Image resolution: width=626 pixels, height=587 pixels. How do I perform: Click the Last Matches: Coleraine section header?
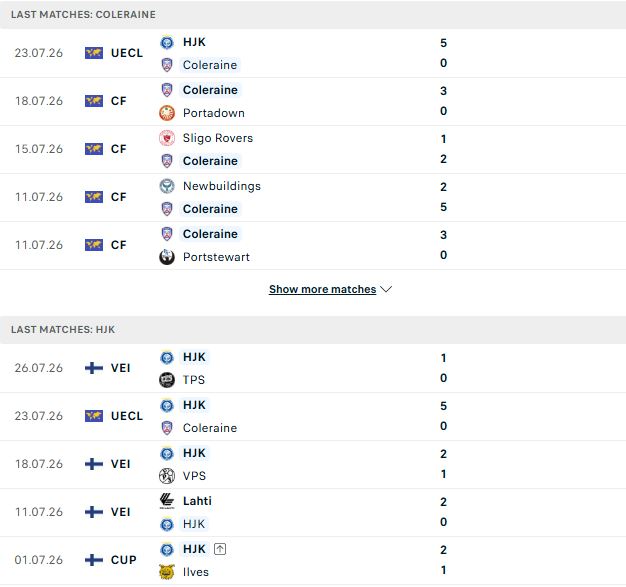coord(313,14)
